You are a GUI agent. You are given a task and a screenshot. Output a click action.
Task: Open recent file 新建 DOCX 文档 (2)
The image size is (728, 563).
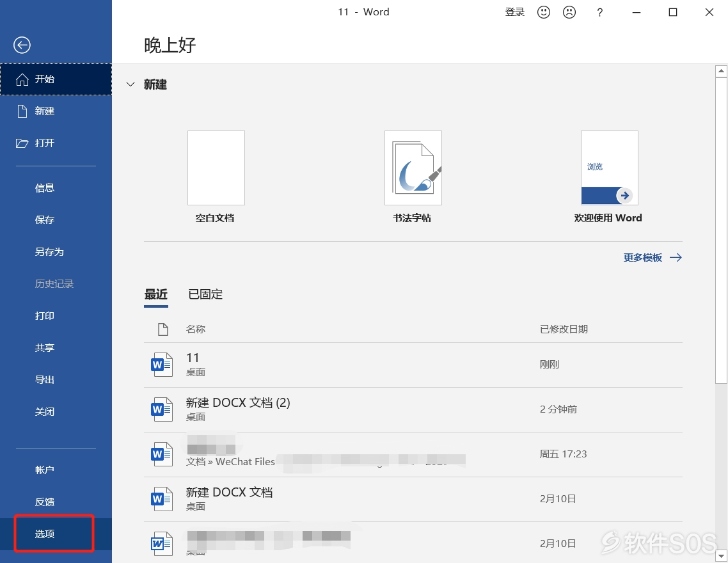coord(413,410)
